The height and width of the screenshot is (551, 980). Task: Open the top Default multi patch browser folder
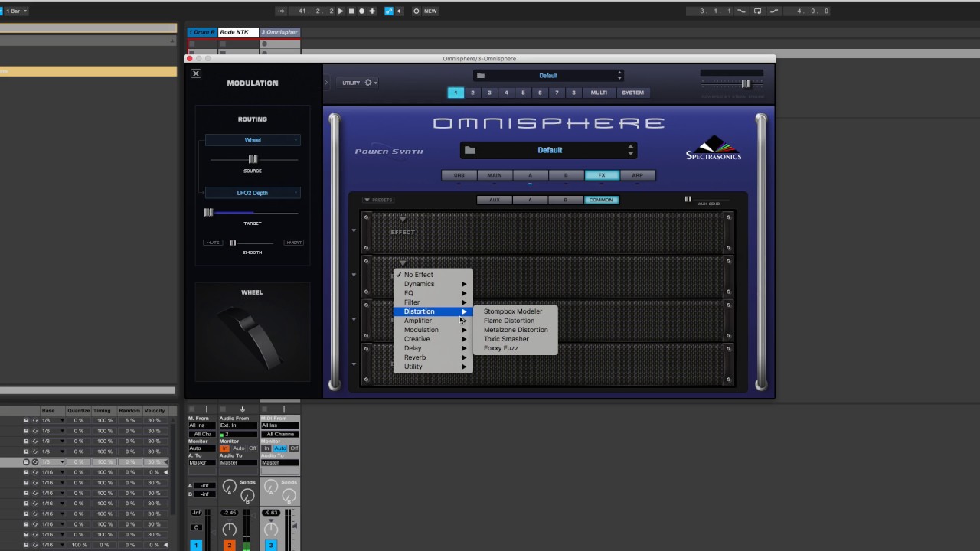480,76
